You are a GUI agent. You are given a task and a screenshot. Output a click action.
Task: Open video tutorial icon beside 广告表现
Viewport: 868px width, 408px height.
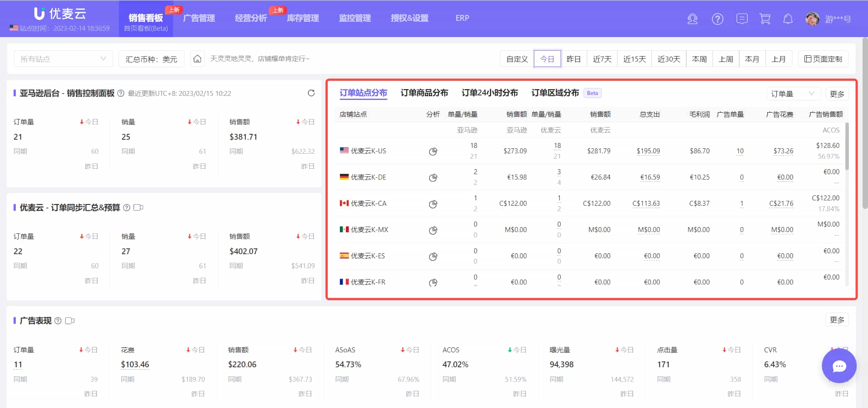click(70, 321)
